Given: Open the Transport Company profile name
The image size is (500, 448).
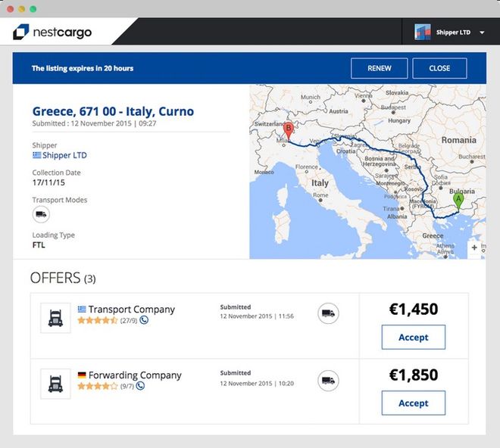Looking at the screenshot, I should click(x=131, y=310).
